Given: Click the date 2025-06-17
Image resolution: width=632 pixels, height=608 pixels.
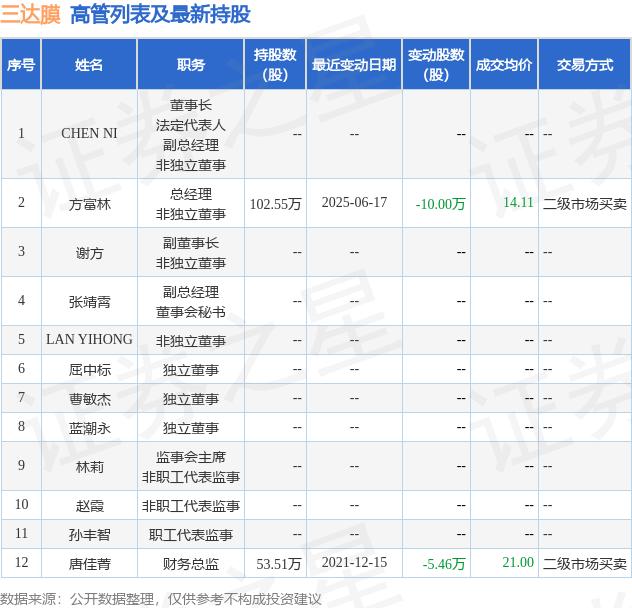Looking at the screenshot, I should tap(354, 202).
